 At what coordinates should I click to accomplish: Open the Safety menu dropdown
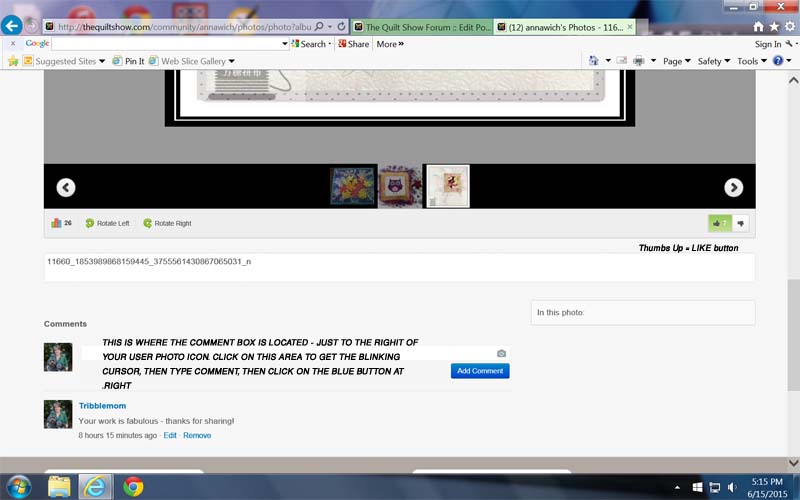713,61
